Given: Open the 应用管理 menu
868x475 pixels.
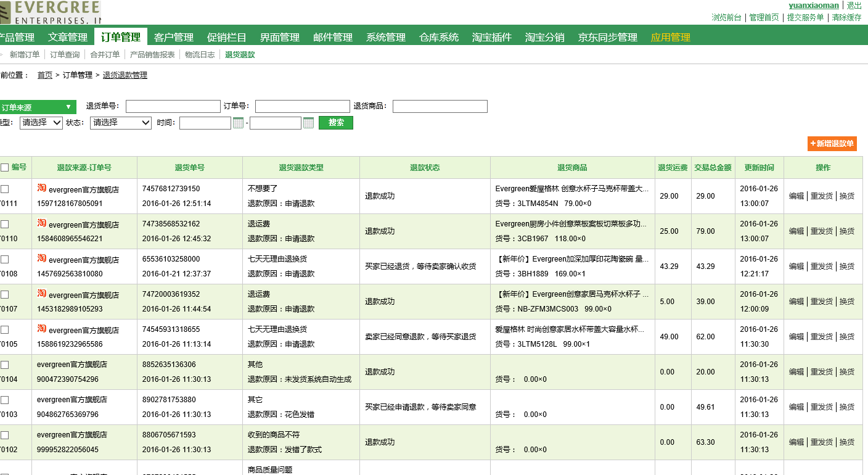Looking at the screenshot, I should click(671, 37).
